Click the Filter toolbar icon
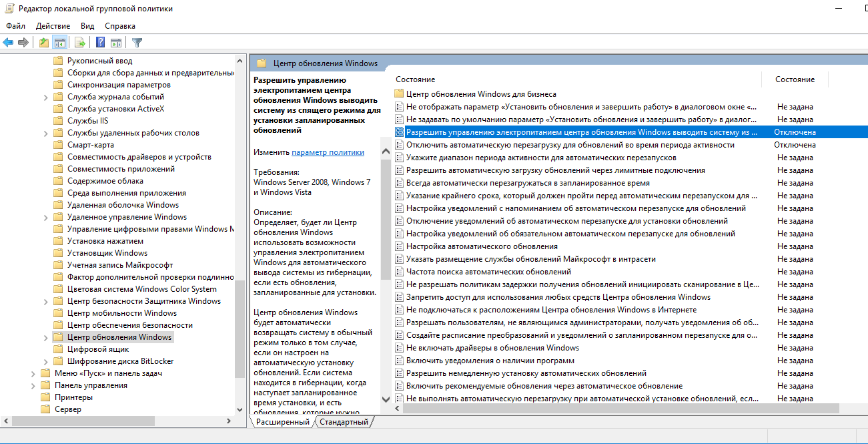Image resolution: width=868 pixels, height=444 pixels. (137, 41)
